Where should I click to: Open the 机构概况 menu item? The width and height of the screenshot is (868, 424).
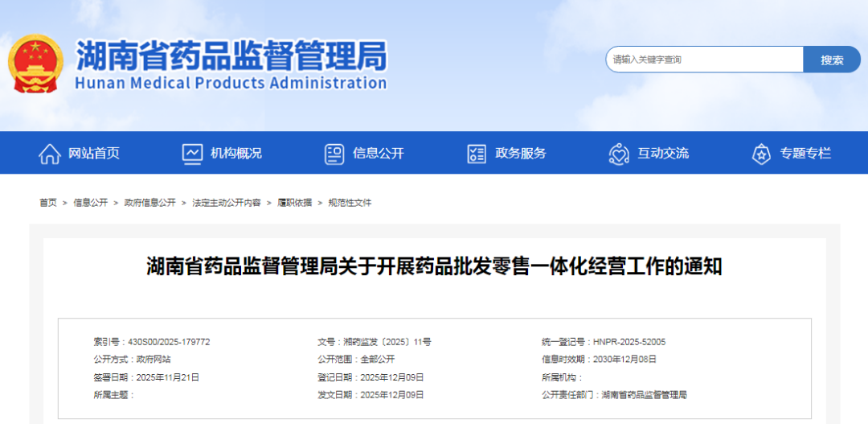pyautogui.click(x=236, y=154)
